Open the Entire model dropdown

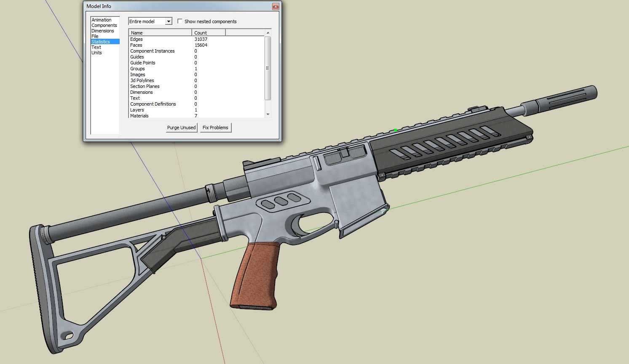coord(150,21)
